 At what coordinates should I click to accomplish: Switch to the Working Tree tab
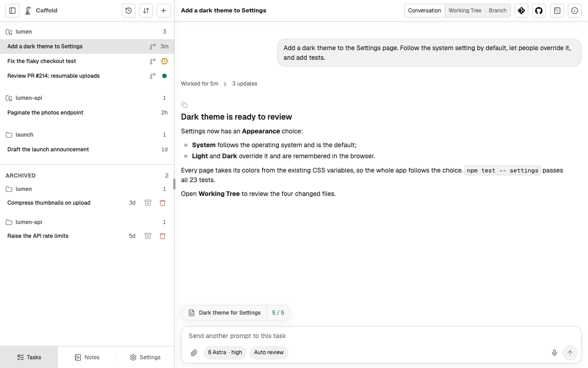(x=465, y=11)
